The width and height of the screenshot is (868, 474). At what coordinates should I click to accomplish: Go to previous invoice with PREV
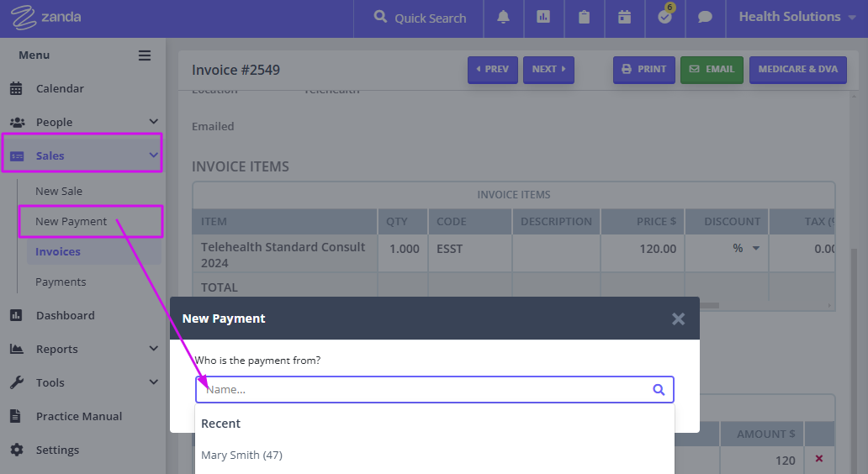493,70
